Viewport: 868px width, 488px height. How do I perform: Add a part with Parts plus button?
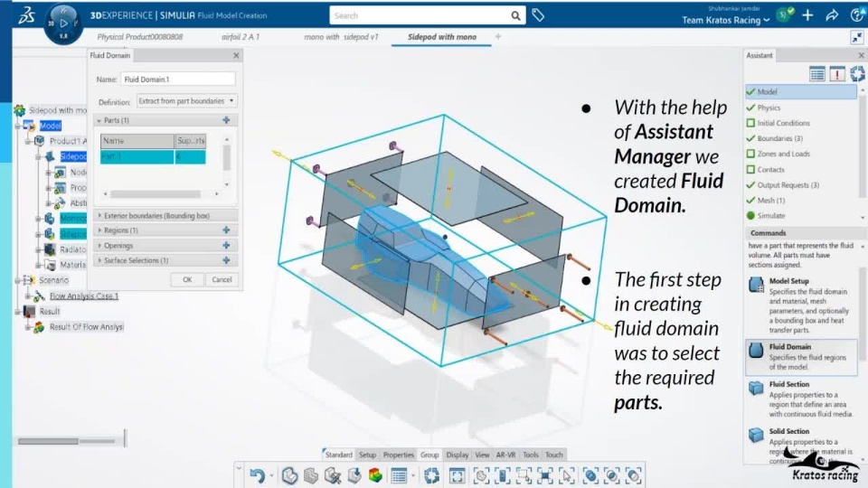click(226, 120)
